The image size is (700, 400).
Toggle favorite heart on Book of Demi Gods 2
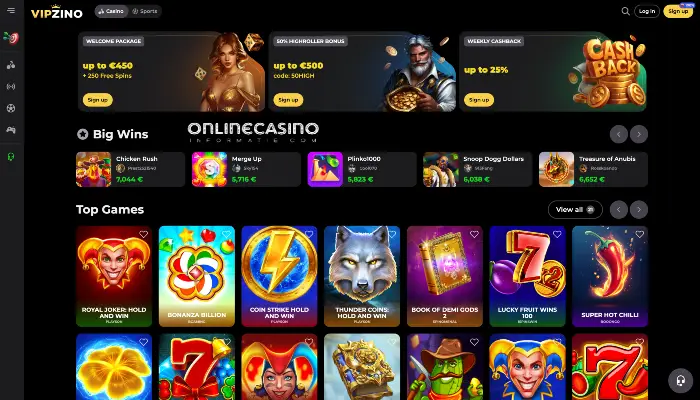pyautogui.click(x=474, y=234)
